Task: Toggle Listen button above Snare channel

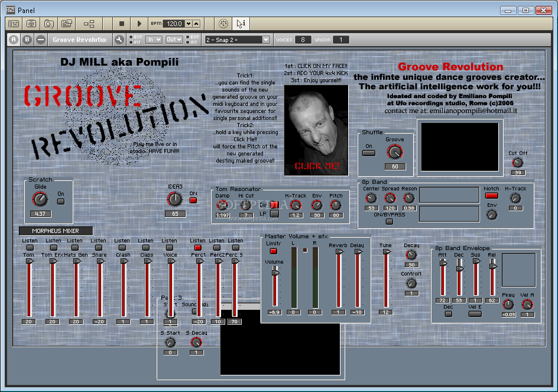Action: [x=99, y=248]
